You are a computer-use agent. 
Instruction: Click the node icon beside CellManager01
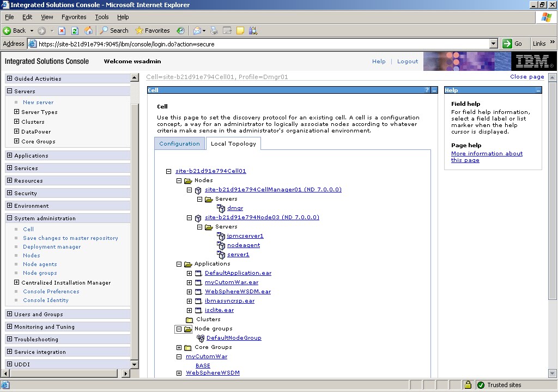(198, 190)
